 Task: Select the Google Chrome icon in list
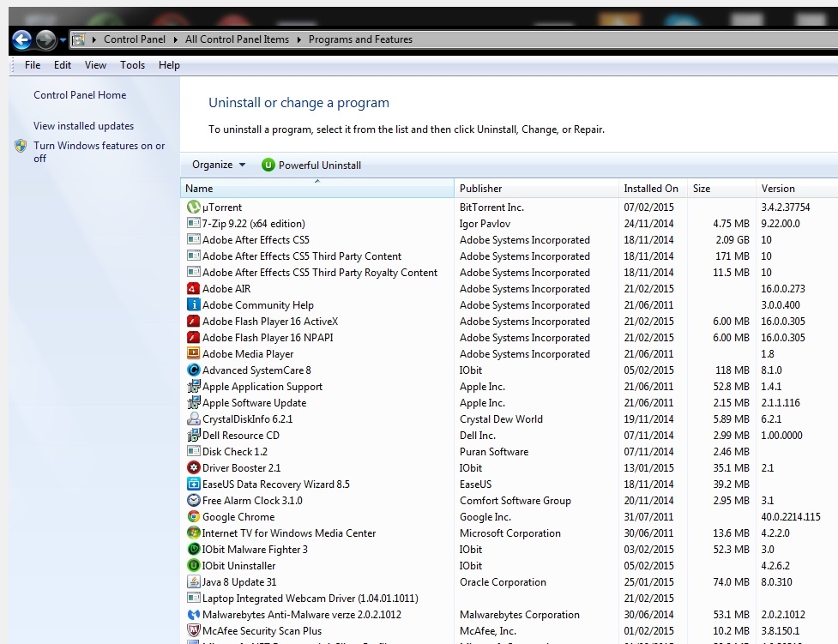194,517
